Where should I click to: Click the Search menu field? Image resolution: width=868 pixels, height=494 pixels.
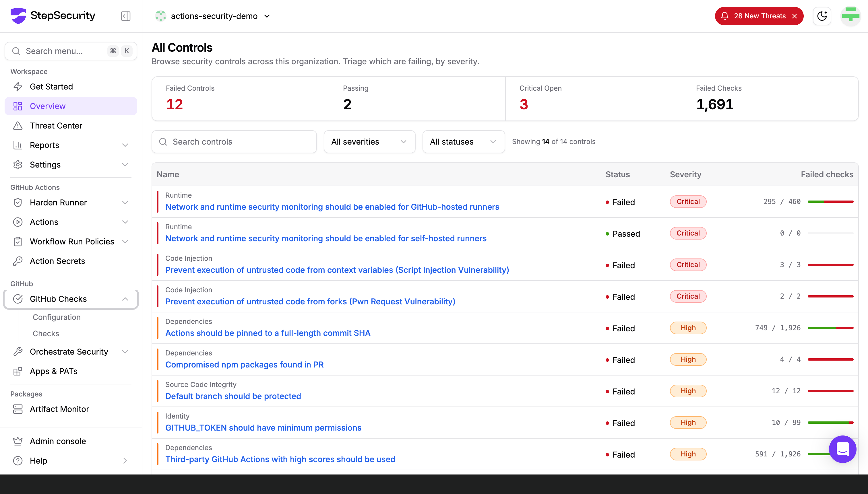point(71,51)
